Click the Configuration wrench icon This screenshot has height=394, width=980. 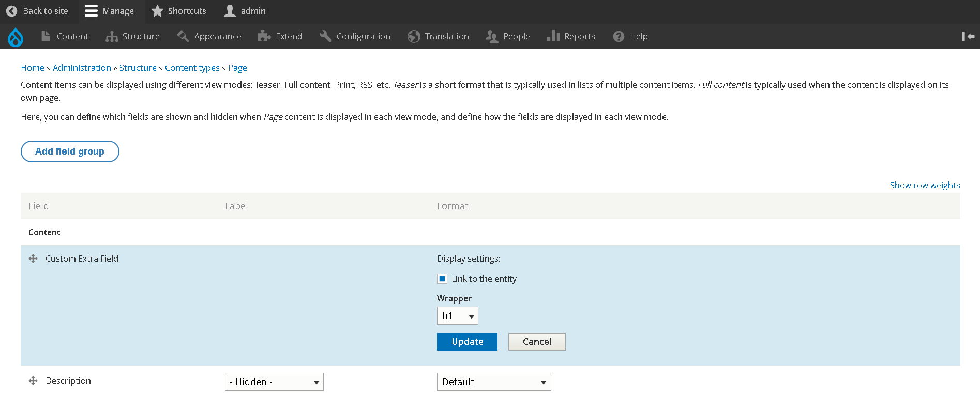(325, 36)
